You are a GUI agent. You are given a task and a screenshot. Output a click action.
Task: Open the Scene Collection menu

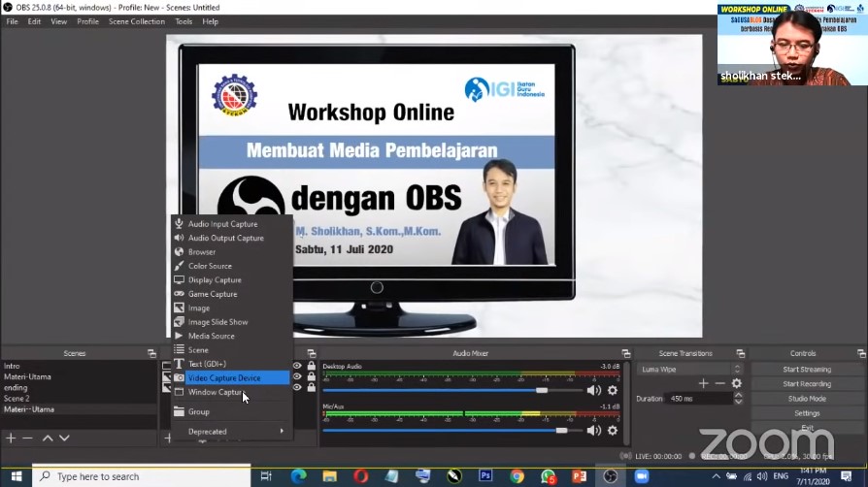click(x=137, y=21)
